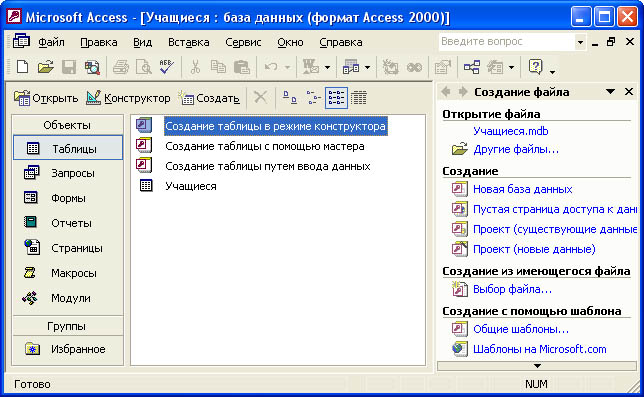Open the toolbar options arrow after Help
The image size is (644, 397).
552,72
